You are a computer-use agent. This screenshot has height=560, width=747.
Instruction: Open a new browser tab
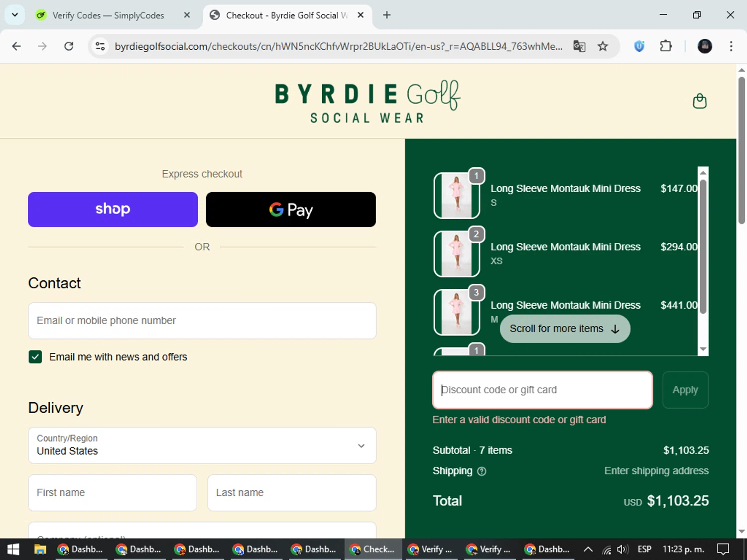tap(387, 15)
